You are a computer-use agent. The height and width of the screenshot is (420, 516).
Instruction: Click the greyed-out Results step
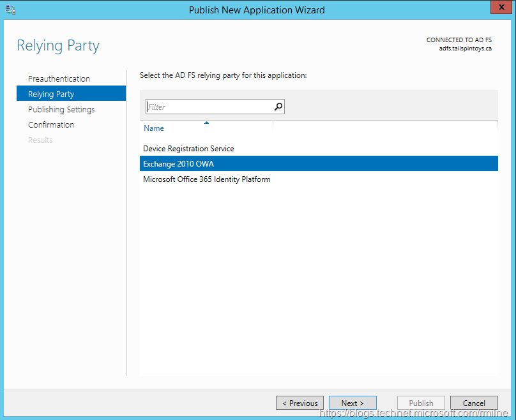pos(40,140)
